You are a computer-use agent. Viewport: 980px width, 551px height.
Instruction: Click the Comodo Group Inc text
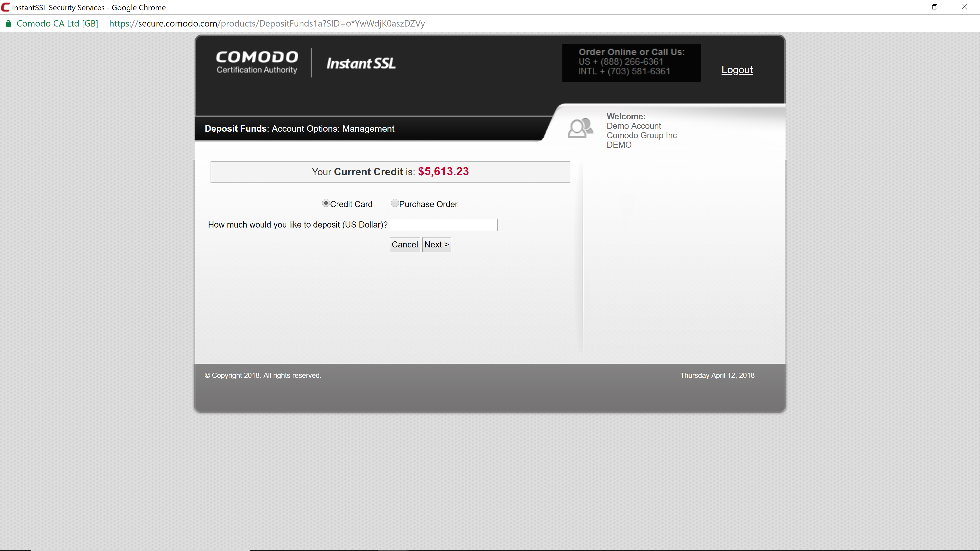click(x=641, y=135)
